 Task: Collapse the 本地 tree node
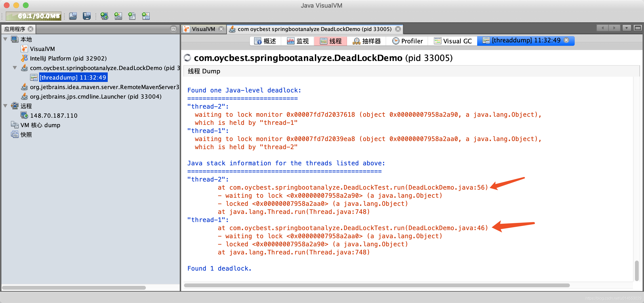(5, 39)
